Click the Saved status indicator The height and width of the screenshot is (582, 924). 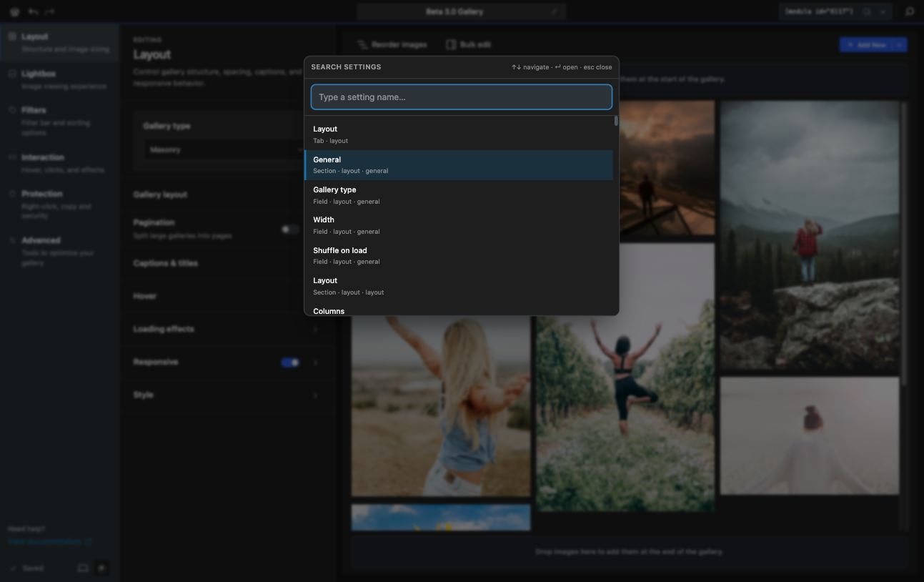[27, 568]
